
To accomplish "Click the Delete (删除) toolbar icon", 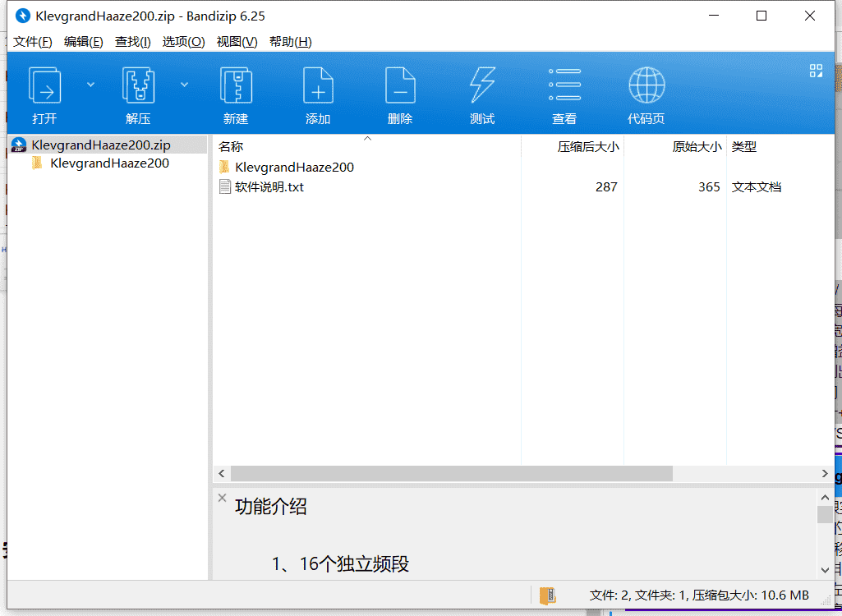I will pos(400,85).
